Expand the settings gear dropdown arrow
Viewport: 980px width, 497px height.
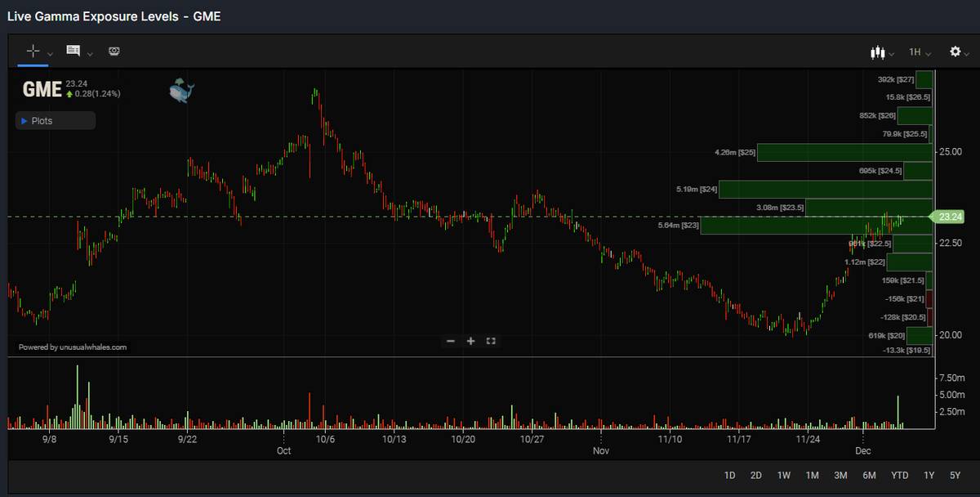[968, 54]
